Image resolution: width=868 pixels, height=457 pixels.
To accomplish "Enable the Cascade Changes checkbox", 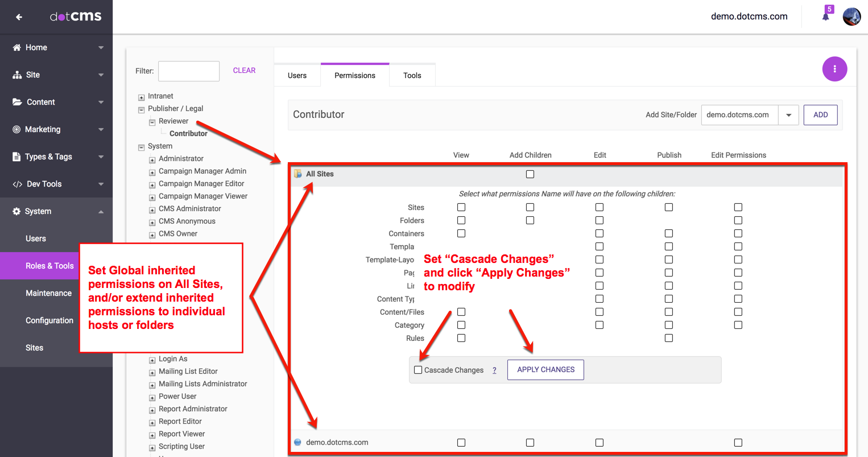I will click(418, 370).
